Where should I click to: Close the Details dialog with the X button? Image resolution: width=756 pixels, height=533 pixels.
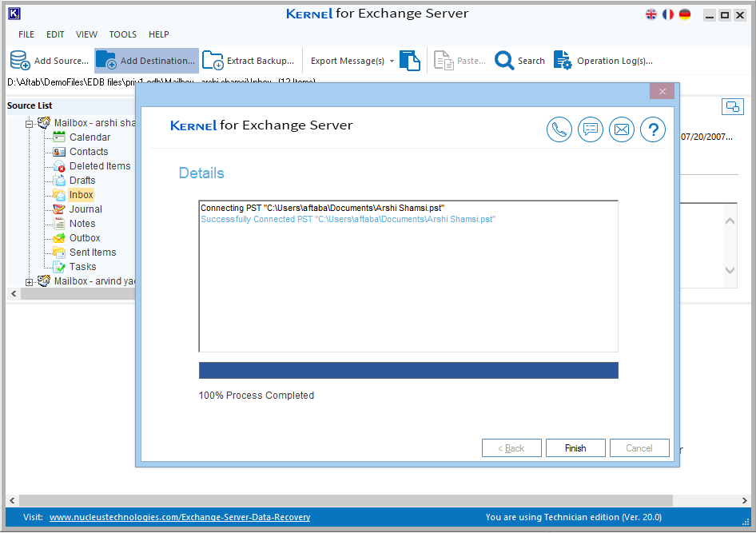pyautogui.click(x=662, y=91)
